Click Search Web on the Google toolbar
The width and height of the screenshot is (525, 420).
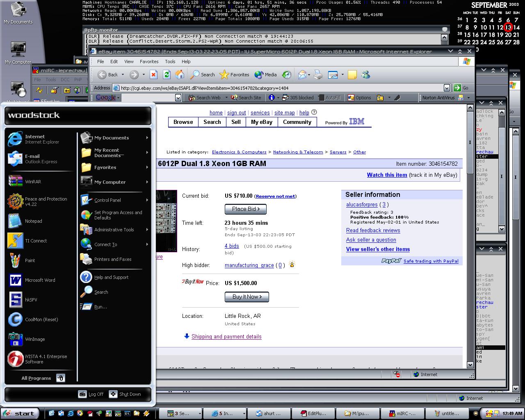coord(204,98)
